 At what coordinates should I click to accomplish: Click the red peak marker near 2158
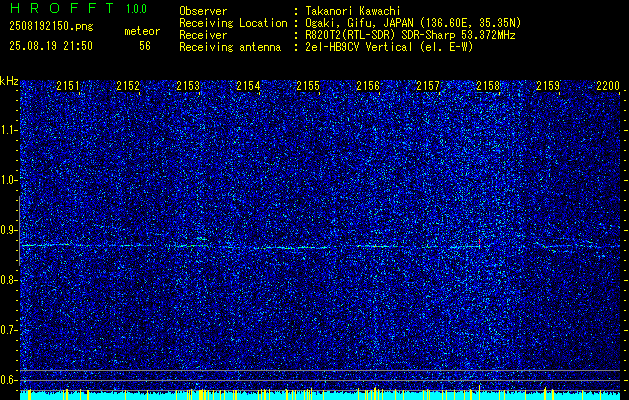pos(479,241)
